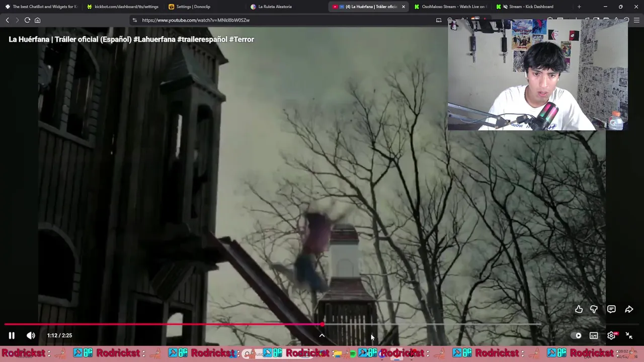Click the red progress bar scrubber handle
This screenshot has width=644, height=362.
click(x=322, y=325)
